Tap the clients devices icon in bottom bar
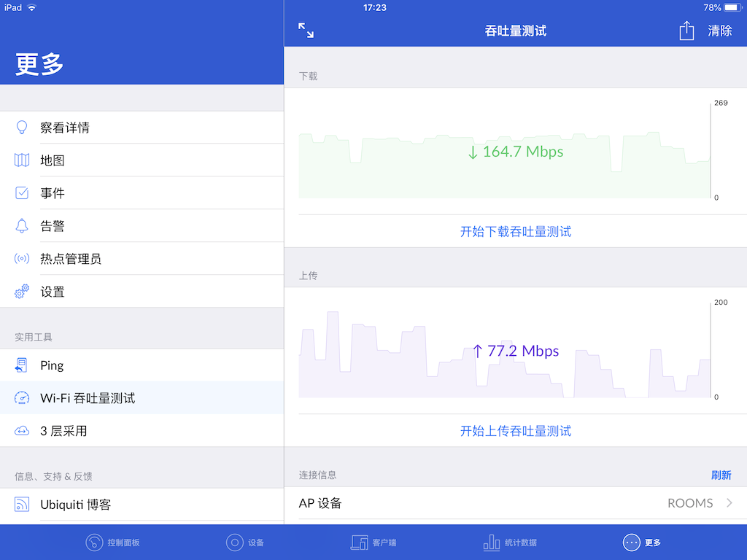Screen dimensions: 747x560 [360, 542]
